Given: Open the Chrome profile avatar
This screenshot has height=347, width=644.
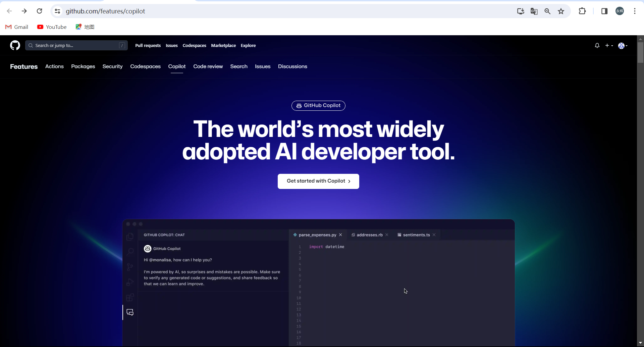Looking at the screenshot, I should [620, 11].
